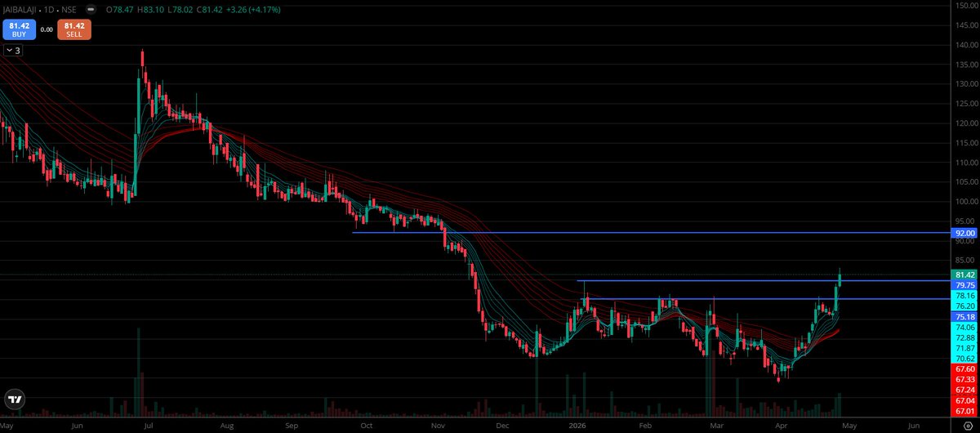The height and width of the screenshot is (433, 980).
Task: Click the Nov label on time axis
Action: 437,426
